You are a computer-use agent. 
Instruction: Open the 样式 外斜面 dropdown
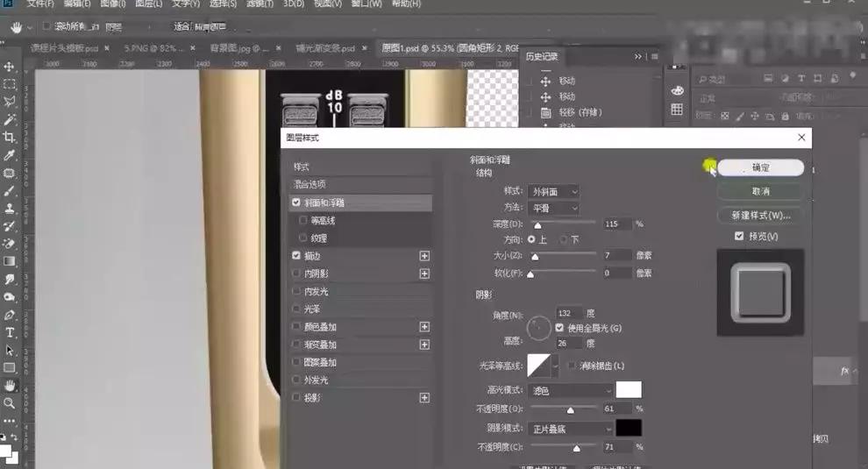553,192
